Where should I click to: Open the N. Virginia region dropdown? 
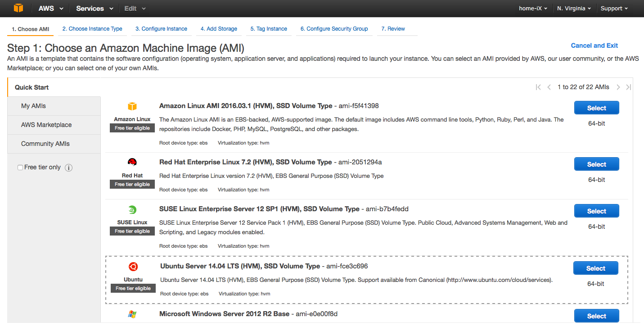574,9
